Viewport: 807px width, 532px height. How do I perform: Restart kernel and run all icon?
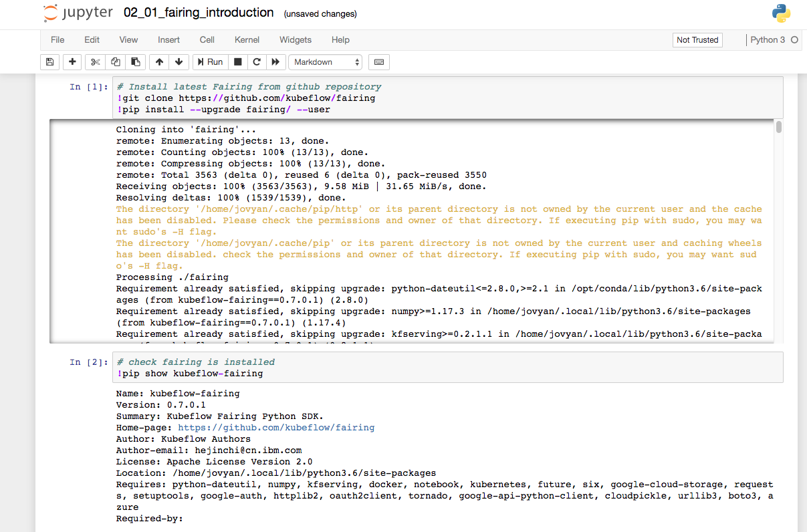(x=275, y=62)
